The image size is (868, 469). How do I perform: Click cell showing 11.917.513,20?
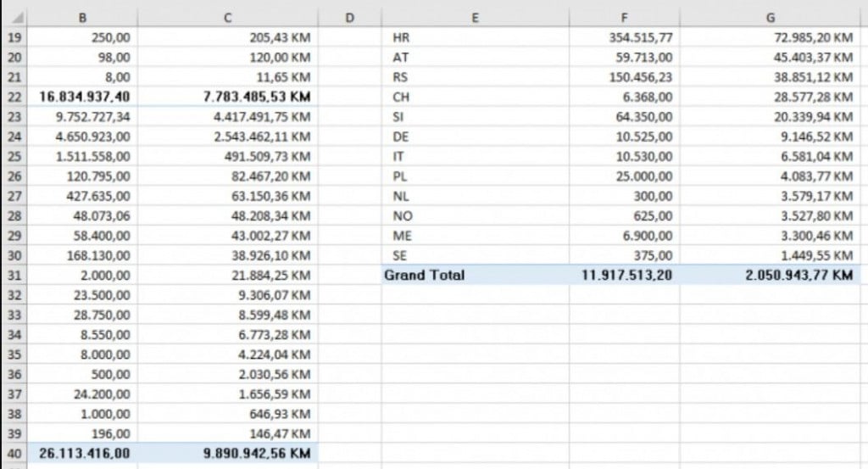[x=624, y=275]
